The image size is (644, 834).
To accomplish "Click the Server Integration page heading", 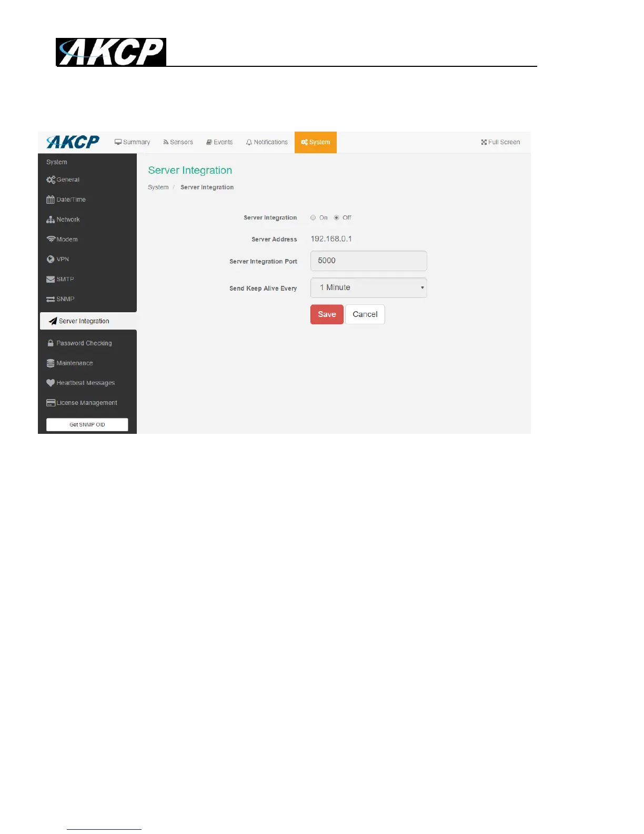I will coord(190,170).
